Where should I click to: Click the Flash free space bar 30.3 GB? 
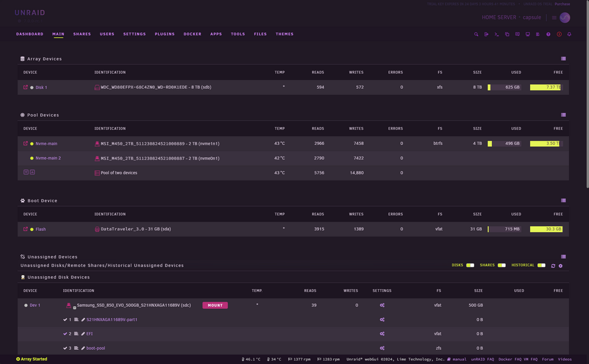546,229
